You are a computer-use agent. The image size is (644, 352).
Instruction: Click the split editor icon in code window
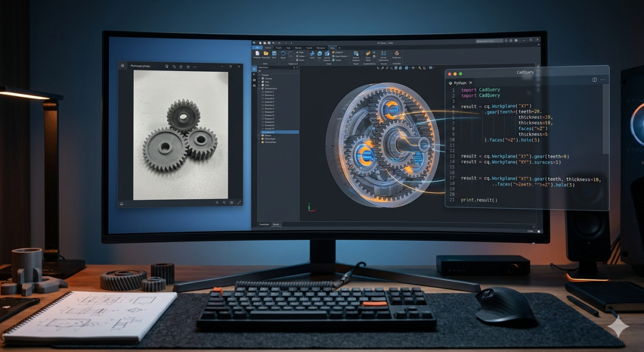point(594,80)
